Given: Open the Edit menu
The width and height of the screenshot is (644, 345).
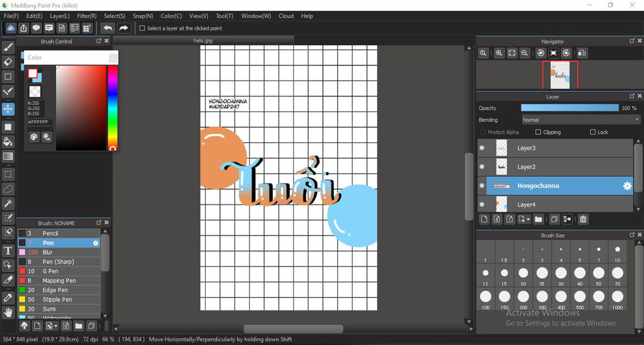Looking at the screenshot, I should click(x=34, y=16).
